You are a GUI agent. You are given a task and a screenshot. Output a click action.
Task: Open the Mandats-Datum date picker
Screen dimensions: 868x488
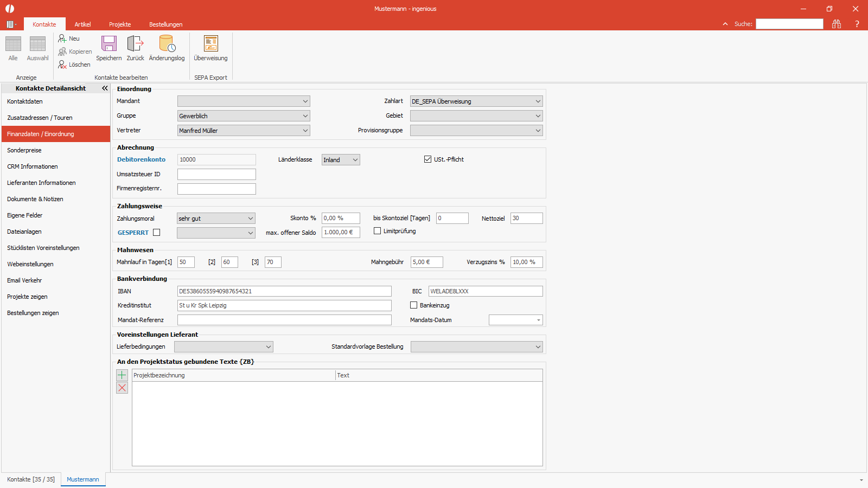tap(538, 320)
